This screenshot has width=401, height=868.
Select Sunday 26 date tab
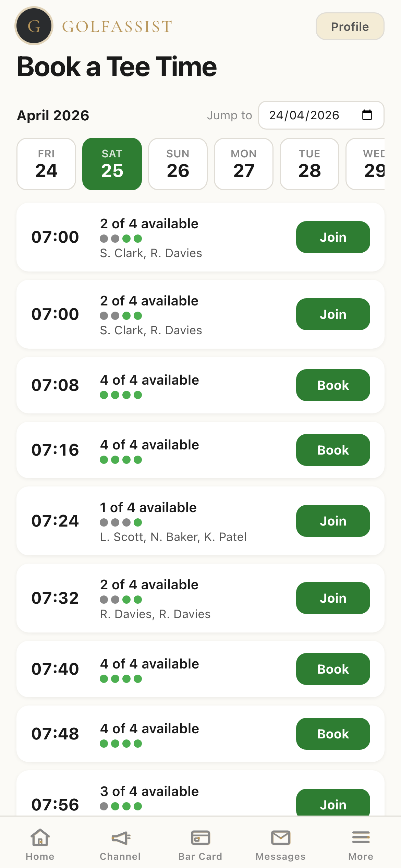click(x=178, y=164)
